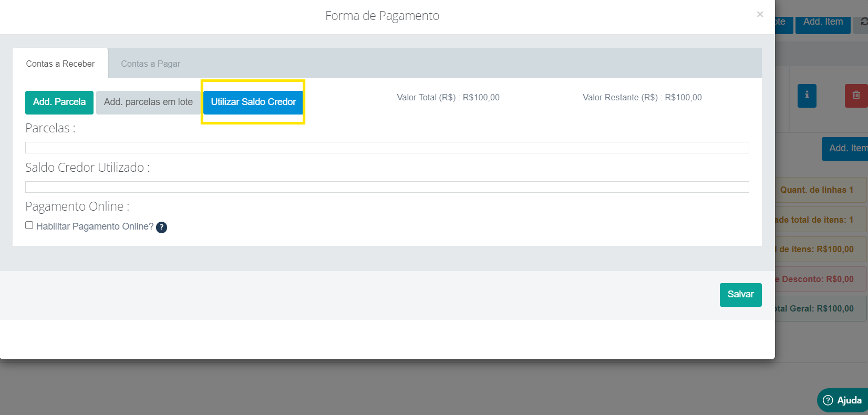Click the refresh icon at top right
The width and height of the screenshot is (868, 415).
point(863,22)
